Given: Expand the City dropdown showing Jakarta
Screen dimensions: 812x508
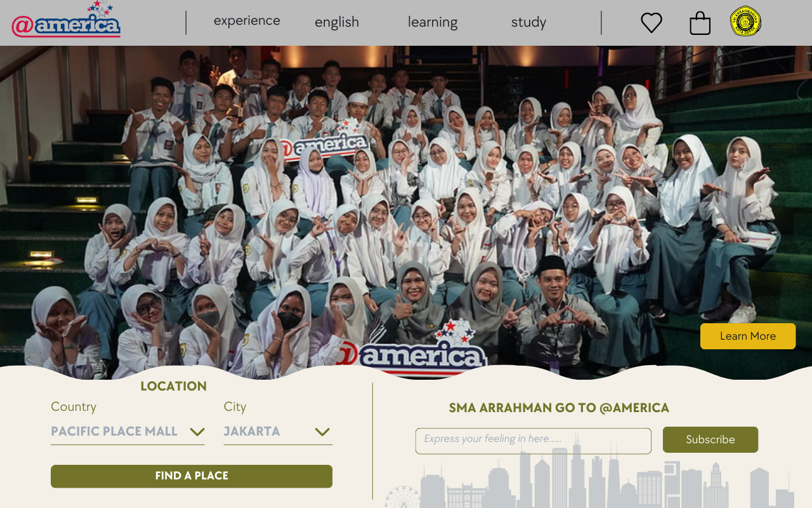Looking at the screenshot, I should (278, 432).
